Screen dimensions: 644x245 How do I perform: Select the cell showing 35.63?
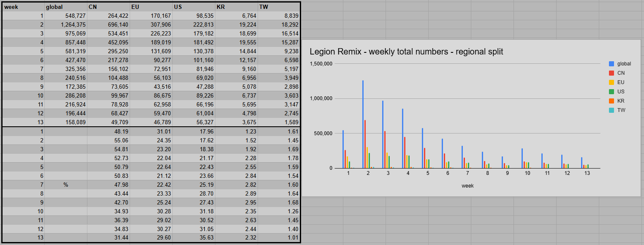click(194, 238)
